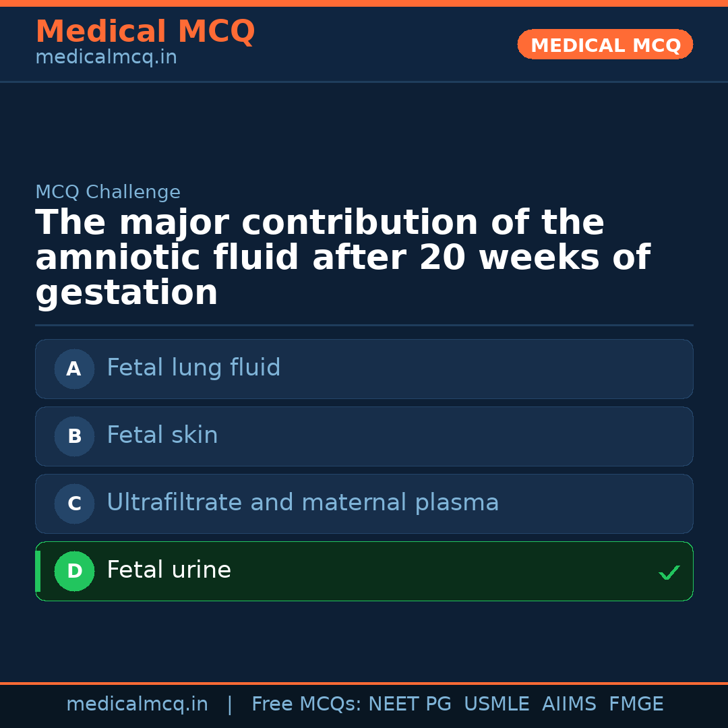This screenshot has height=728, width=728.
Task: Click the green D option icon
Action: (x=74, y=571)
